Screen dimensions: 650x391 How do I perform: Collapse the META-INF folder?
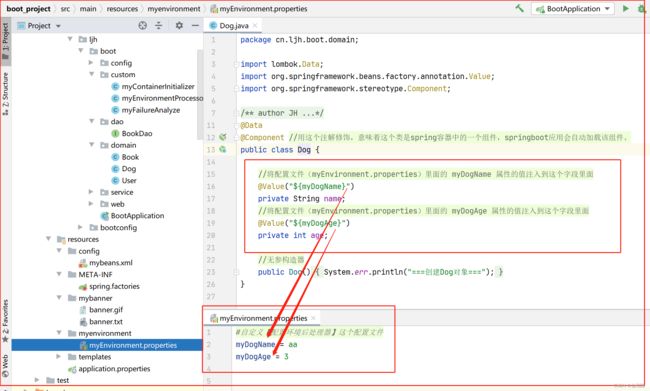click(59, 274)
